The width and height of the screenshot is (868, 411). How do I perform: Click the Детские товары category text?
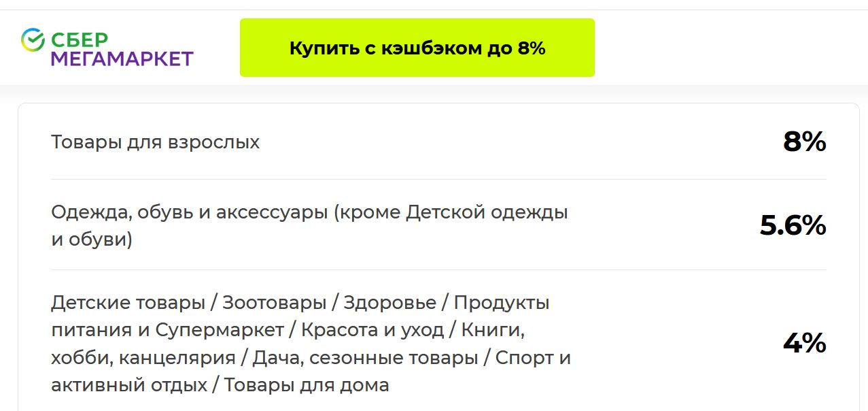tap(128, 302)
